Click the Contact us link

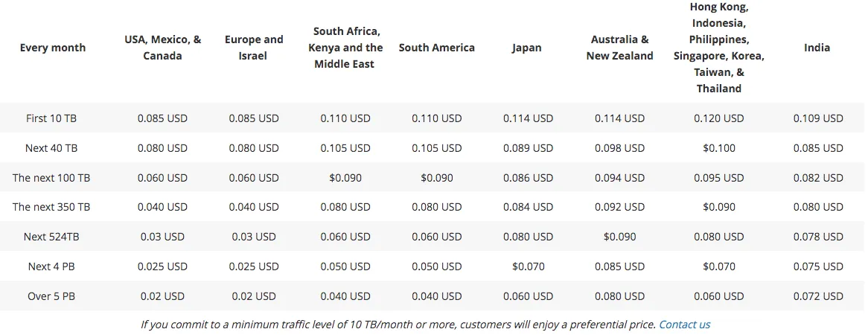click(684, 325)
